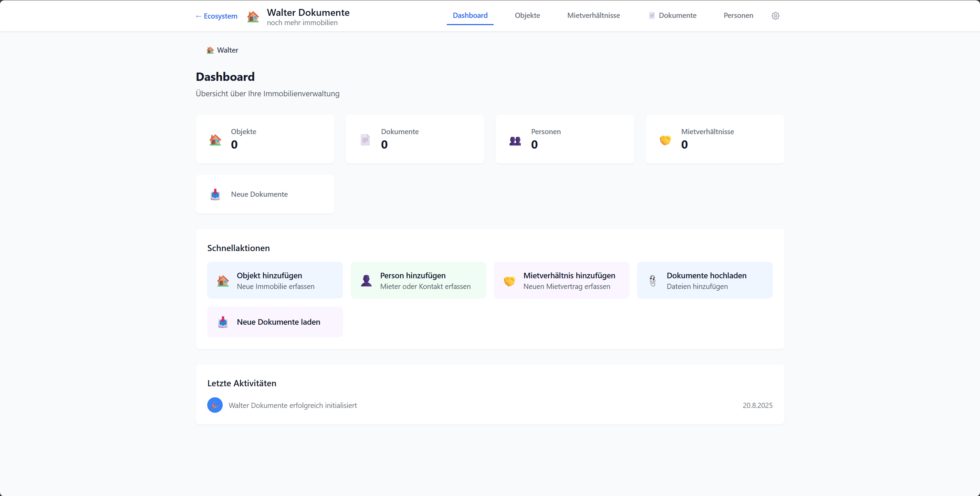Click the Person hinzufügen quick action
980x496 pixels.
[x=418, y=280]
